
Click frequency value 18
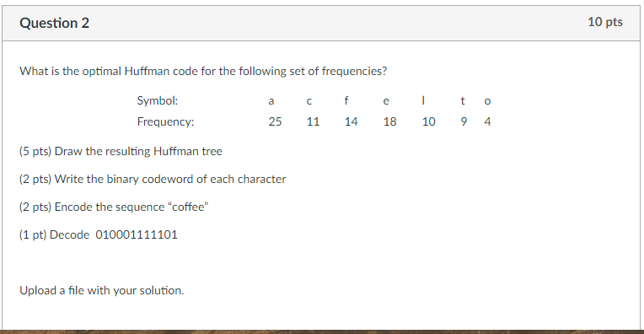(389, 121)
